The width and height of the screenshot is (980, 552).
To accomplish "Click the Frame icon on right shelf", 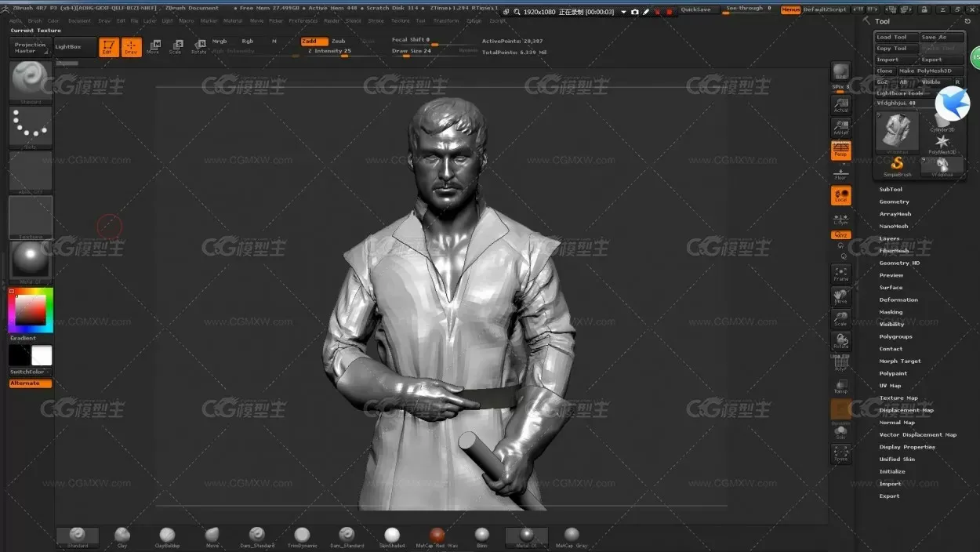I will (x=840, y=274).
